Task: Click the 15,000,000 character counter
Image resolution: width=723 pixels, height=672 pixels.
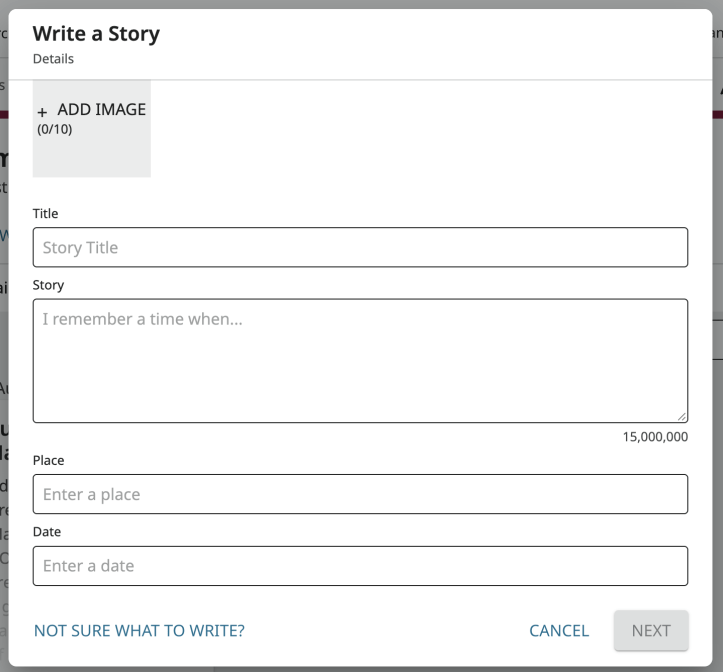Action: [x=655, y=437]
